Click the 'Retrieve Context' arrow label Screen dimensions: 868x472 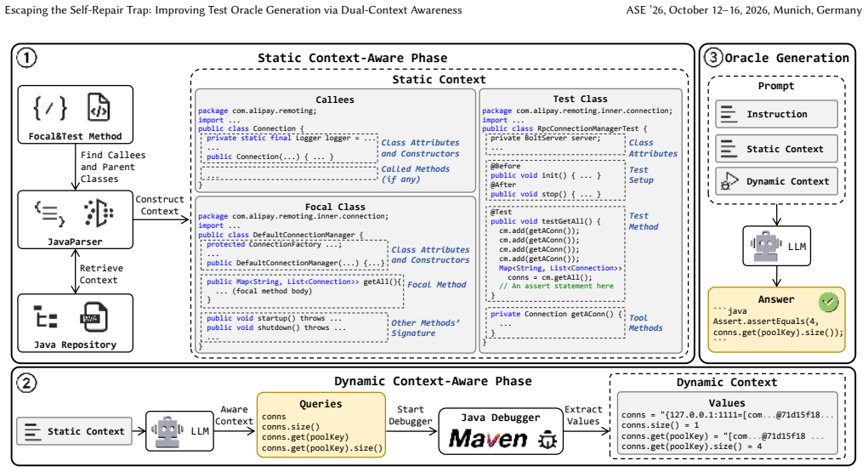(101, 274)
